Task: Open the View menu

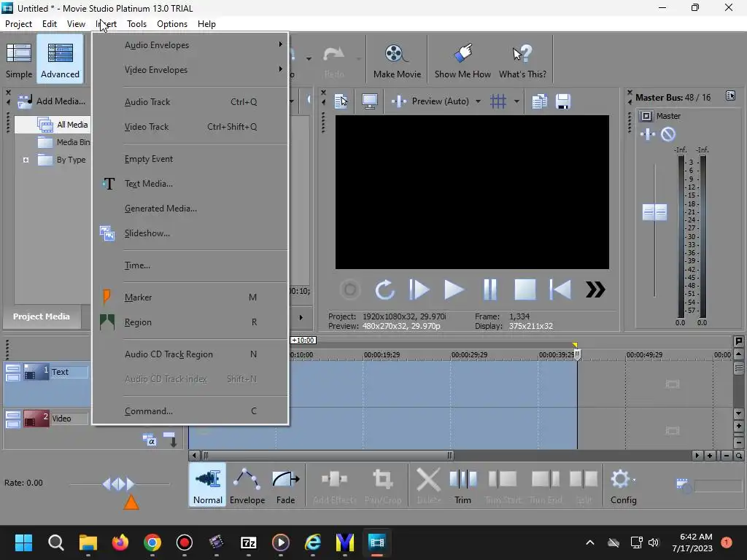Action: (76, 24)
